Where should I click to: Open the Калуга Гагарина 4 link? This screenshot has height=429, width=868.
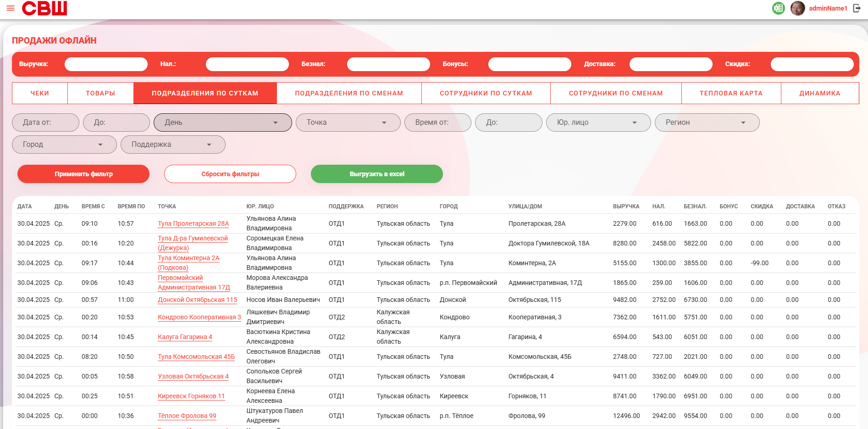(x=185, y=337)
